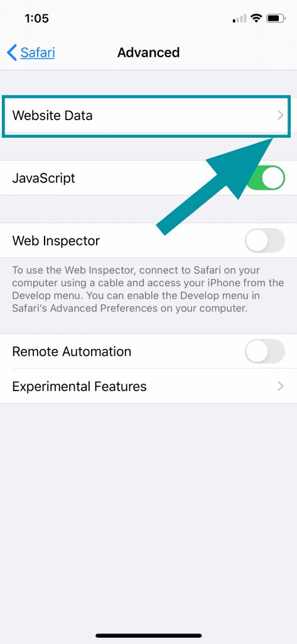
Task: Go back via the Safari link
Action: 38,53
